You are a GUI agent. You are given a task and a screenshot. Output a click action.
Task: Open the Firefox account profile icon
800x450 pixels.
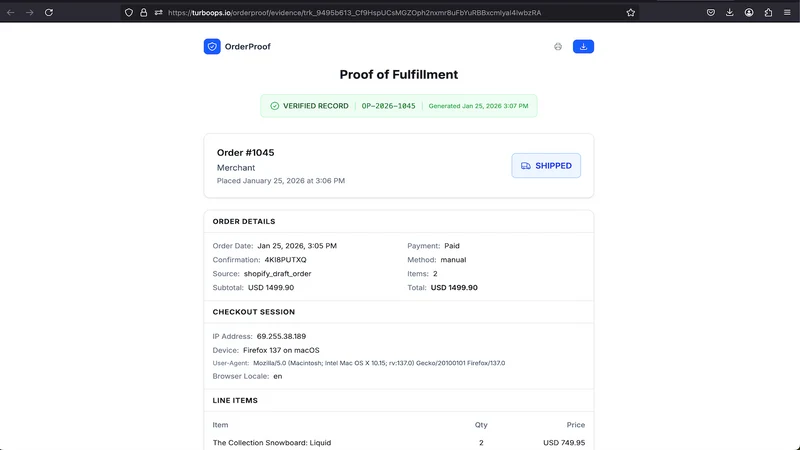pos(749,12)
